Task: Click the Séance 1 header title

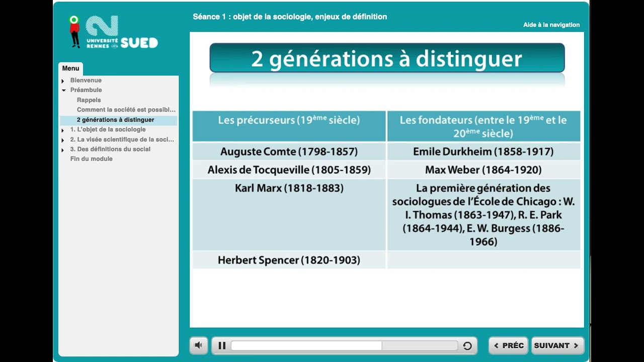Action: (290, 17)
